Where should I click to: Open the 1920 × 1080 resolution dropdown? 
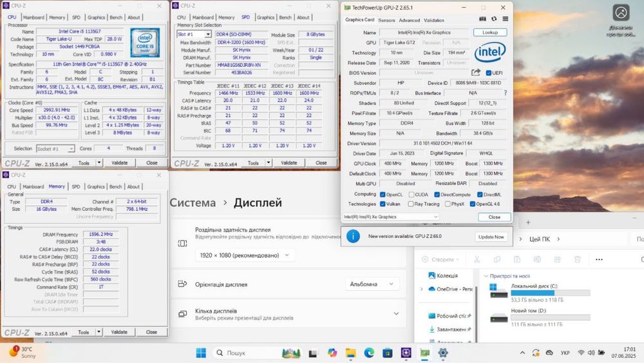[244, 255]
